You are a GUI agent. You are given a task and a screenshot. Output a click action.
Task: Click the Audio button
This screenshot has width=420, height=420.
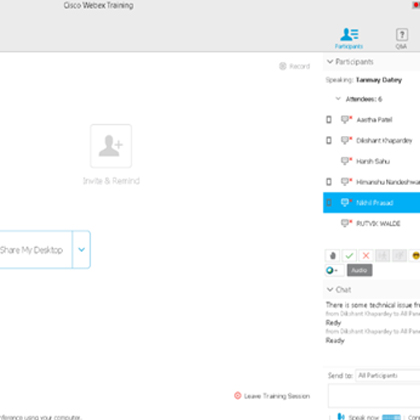(359, 270)
